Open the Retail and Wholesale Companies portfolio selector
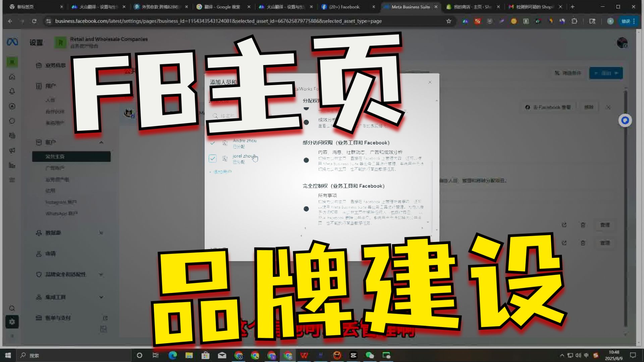Screen dimensions: 644x362 [x=101, y=43]
